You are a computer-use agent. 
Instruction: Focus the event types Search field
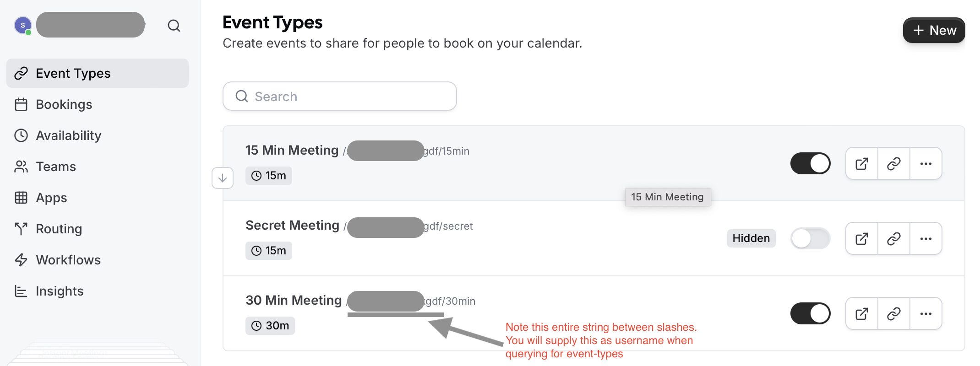(340, 96)
